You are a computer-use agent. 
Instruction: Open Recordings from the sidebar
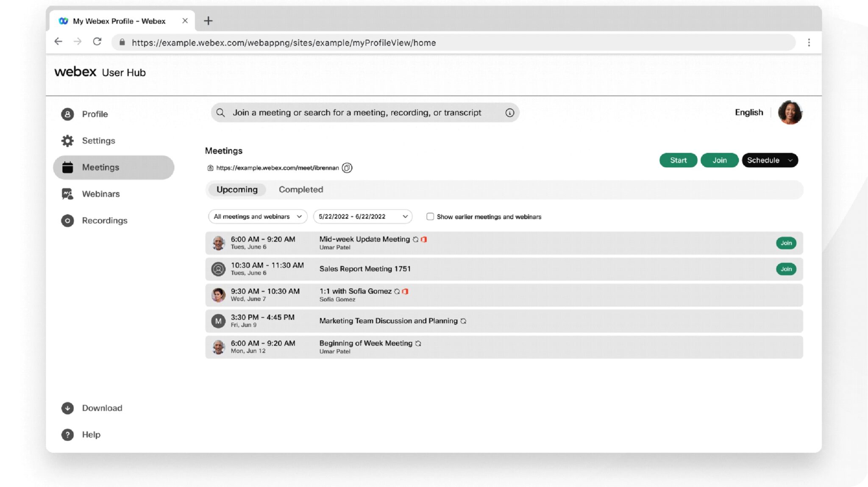pos(67,220)
